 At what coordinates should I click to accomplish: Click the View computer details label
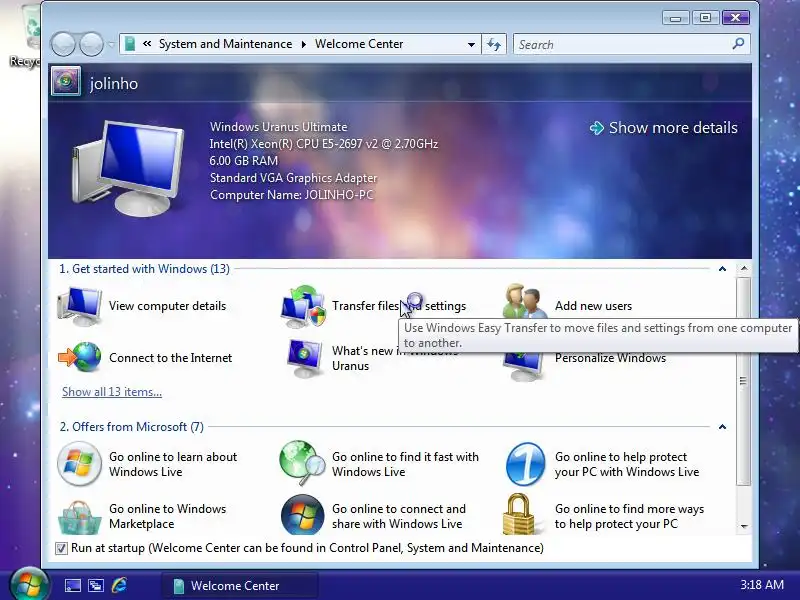pos(167,306)
